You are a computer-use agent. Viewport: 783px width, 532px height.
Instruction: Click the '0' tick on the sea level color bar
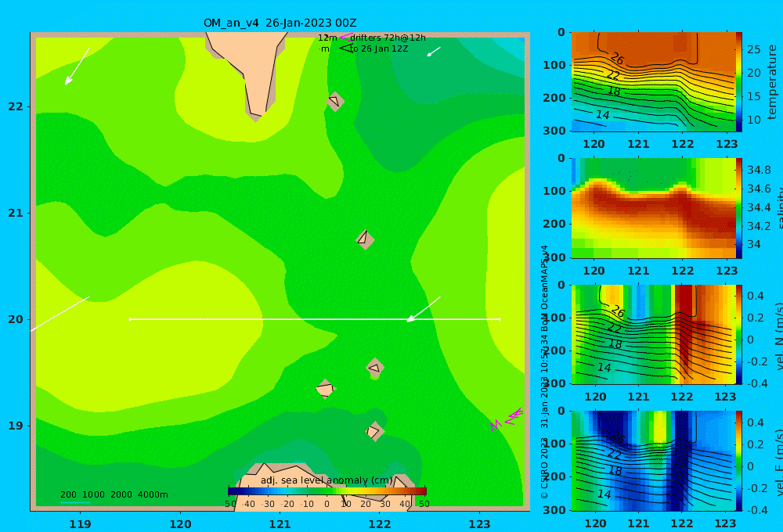[327, 504]
